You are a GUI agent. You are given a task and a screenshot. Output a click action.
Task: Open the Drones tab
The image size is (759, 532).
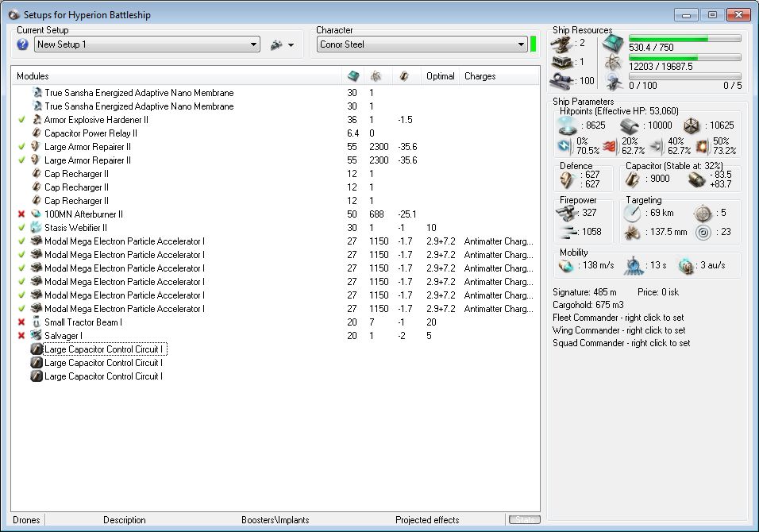point(27,520)
